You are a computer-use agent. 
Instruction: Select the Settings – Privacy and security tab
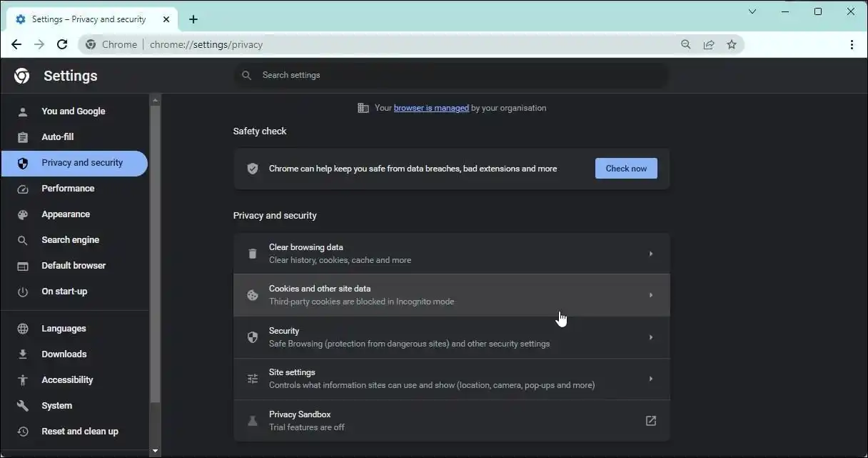coord(91,19)
